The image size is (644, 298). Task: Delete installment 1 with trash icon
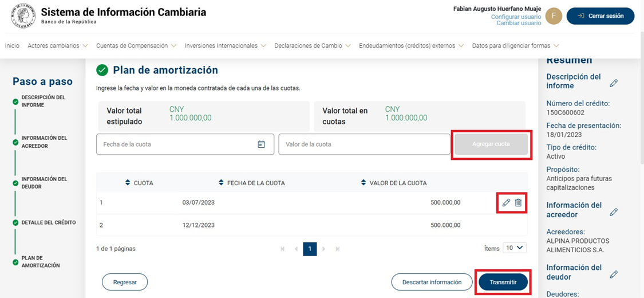tap(518, 202)
